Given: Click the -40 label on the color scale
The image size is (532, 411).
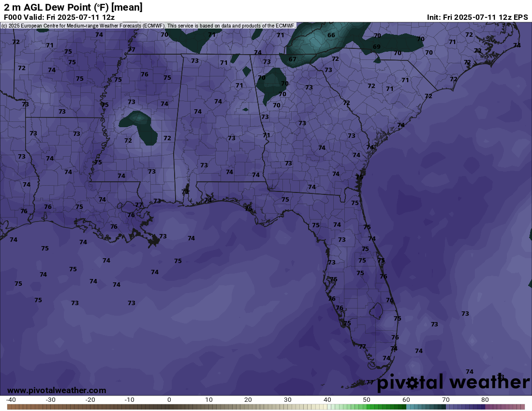Looking at the screenshot, I should (11, 400).
